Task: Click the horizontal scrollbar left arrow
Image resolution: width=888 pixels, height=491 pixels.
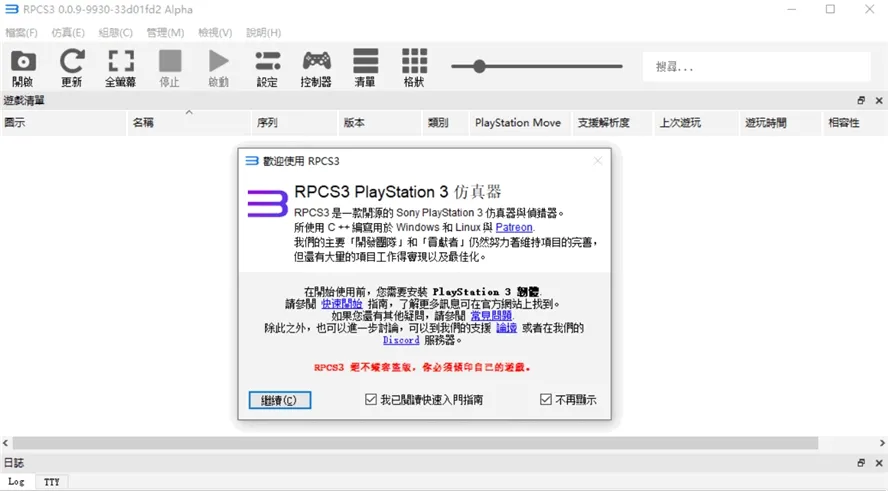Action: (5, 443)
